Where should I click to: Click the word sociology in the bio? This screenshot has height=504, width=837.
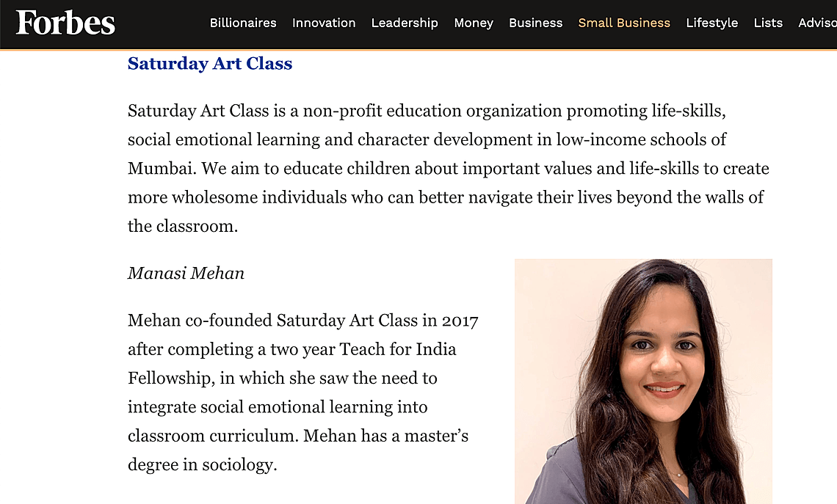241,464
